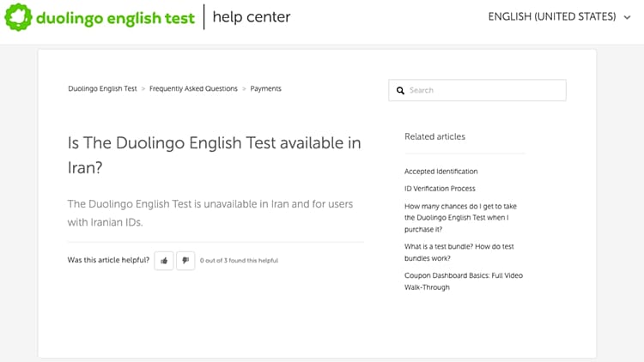Click the article title about Iran availability
The height and width of the screenshot is (362, 644).
tap(215, 155)
